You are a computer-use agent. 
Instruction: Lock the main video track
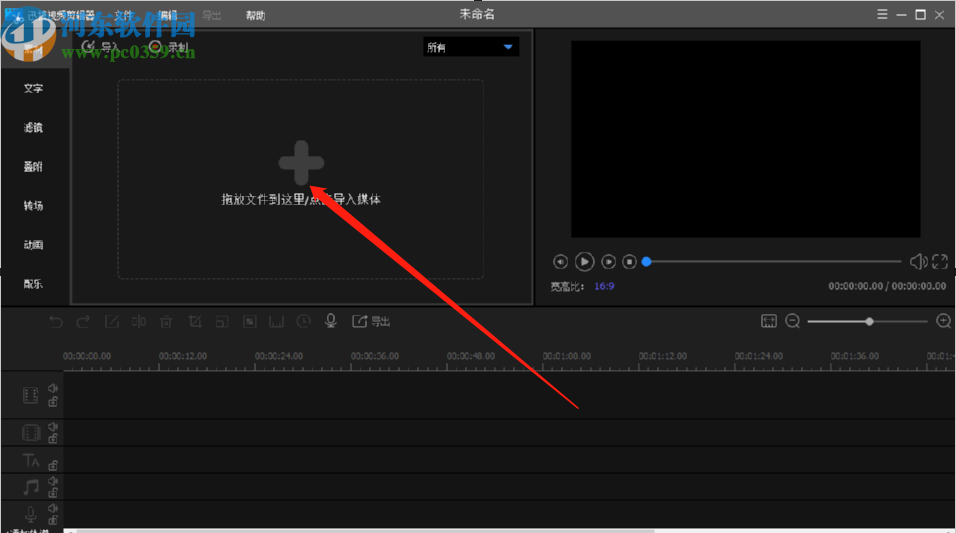53,401
